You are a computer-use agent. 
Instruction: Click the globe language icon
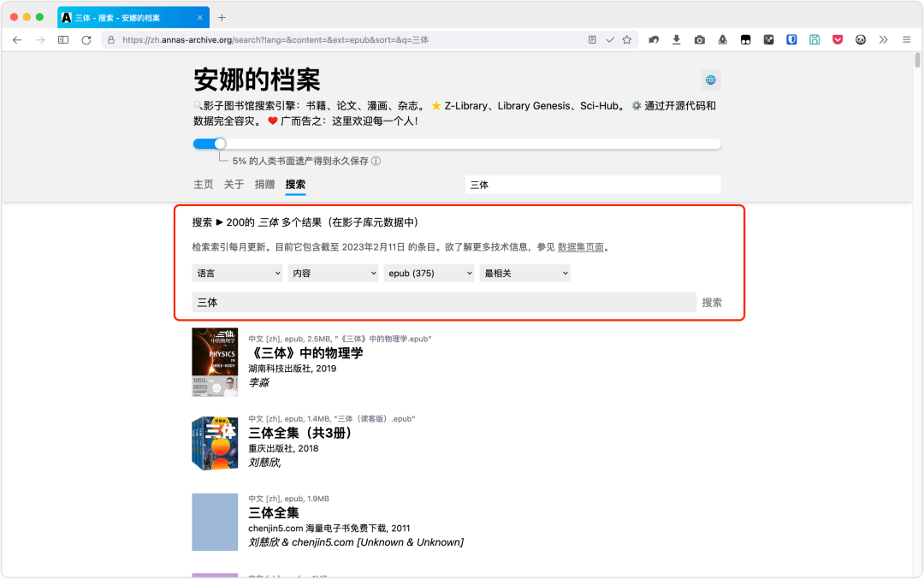(711, 80)
